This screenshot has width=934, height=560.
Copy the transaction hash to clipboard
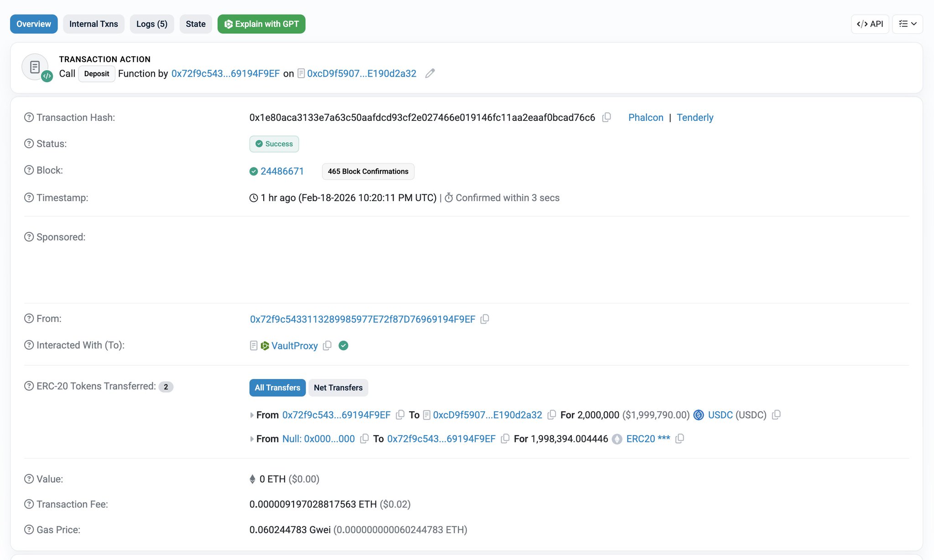(x=607, y=117)
